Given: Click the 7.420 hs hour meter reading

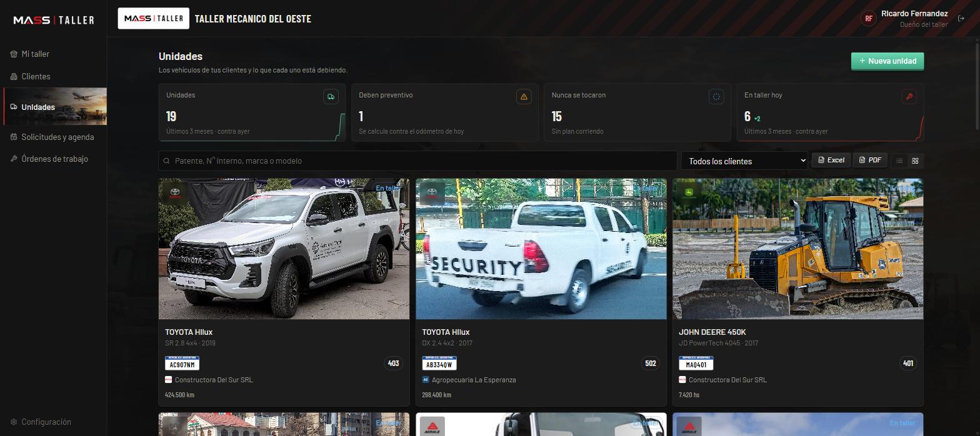Looking at the screenshot, I should tap(689, 395).
